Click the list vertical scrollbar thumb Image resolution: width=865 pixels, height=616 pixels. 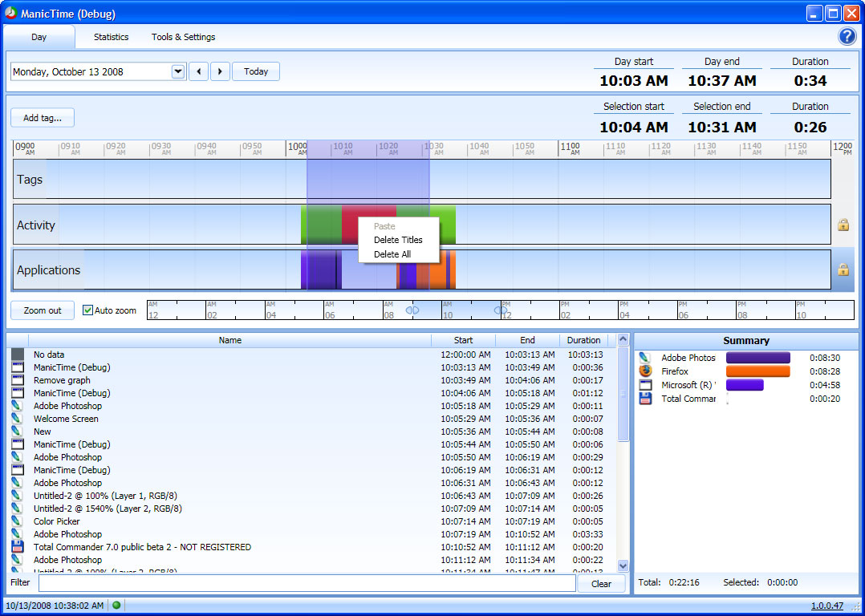(623, 394)
